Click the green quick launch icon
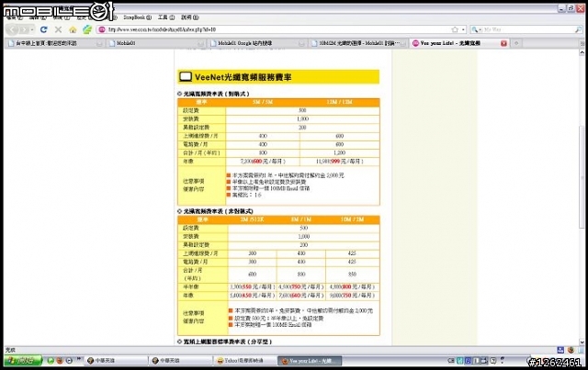The height and width of the screenshot is (370, 588). click(51, 361)
